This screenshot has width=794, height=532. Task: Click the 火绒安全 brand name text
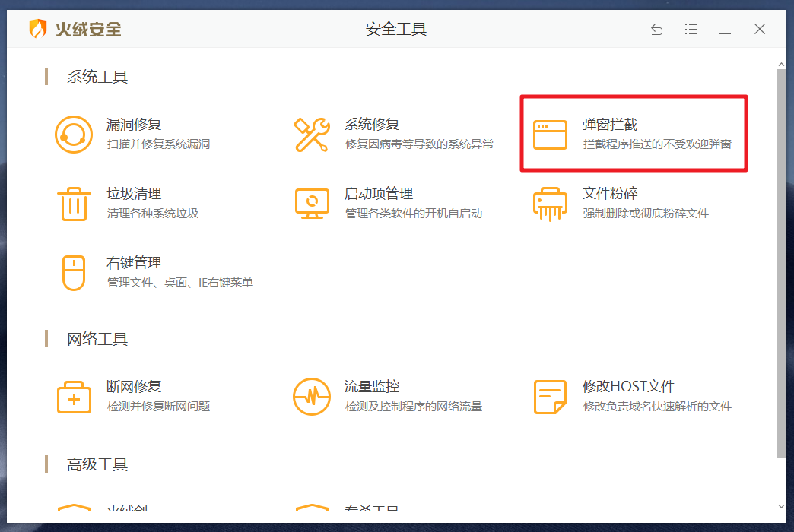[89, 29]
